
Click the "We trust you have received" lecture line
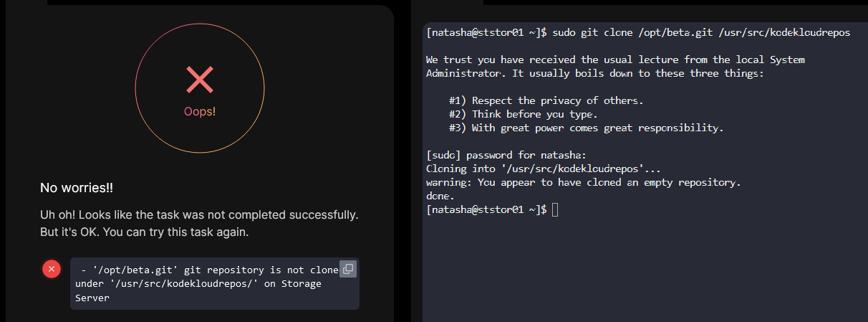[x=615, y=60]
